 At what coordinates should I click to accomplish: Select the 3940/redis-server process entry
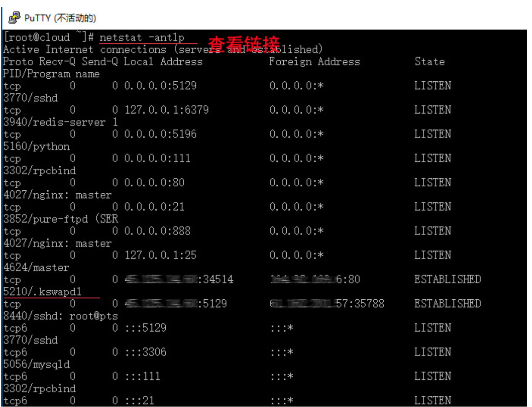point(60,122)
